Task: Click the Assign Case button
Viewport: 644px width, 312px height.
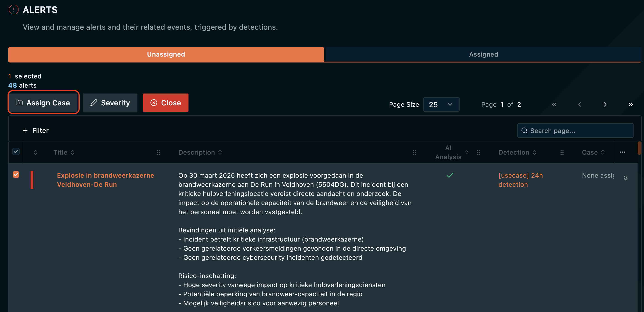Action: coord(43,103)
